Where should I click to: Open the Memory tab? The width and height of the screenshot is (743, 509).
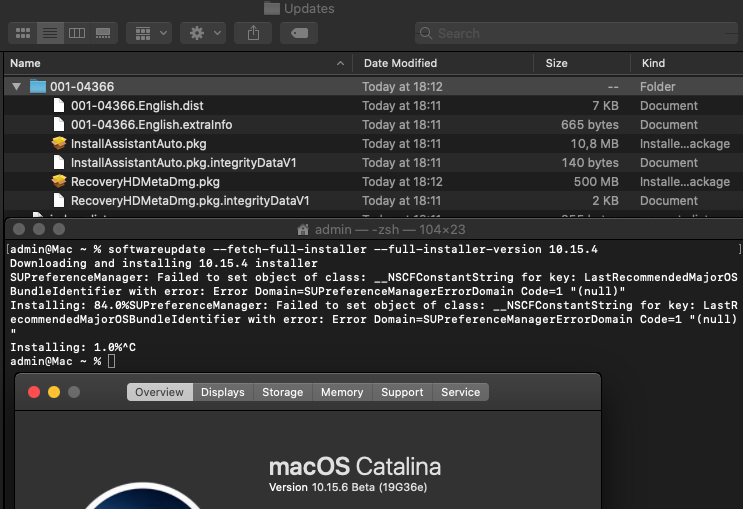342,392
